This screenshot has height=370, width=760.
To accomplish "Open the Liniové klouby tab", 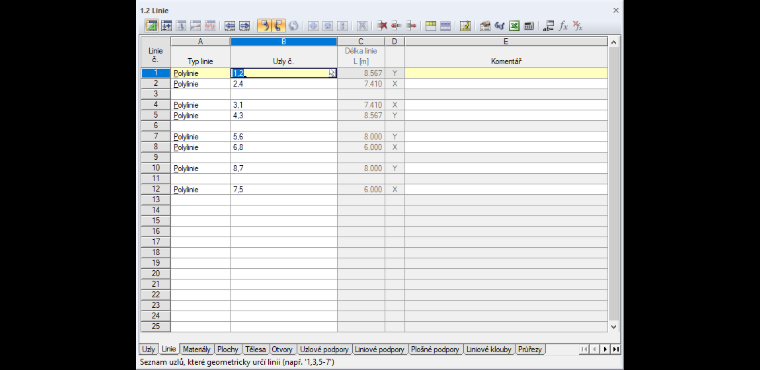I will 489,349.
